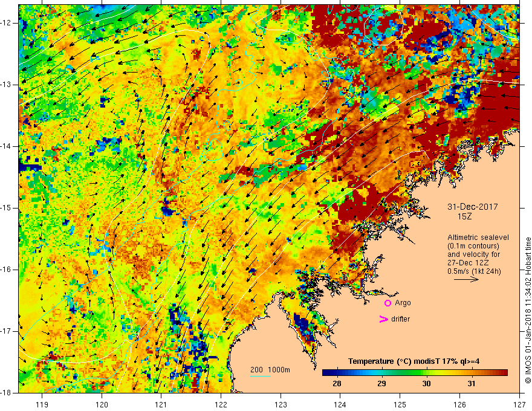
Task: Click the IMOS copyright timestamp text
Action: tap(528, 309)
